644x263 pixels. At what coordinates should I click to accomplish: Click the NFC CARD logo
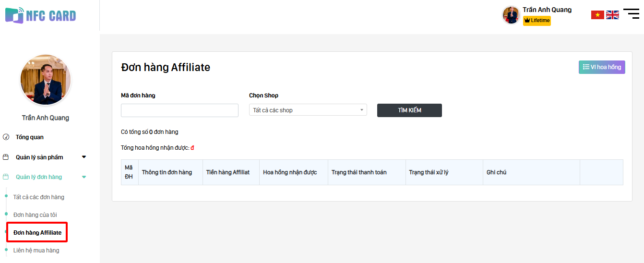pos(40,15)
